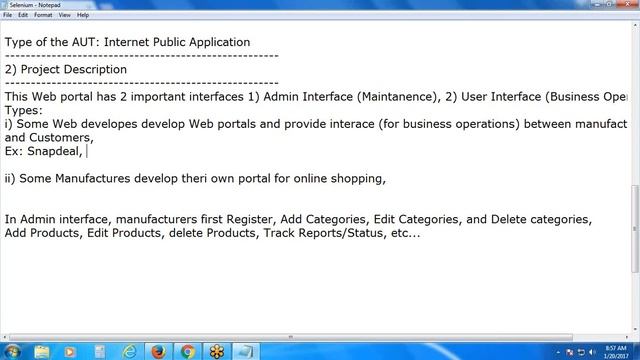
Task: Click the network status tray icon
Action: click(581, 352)
